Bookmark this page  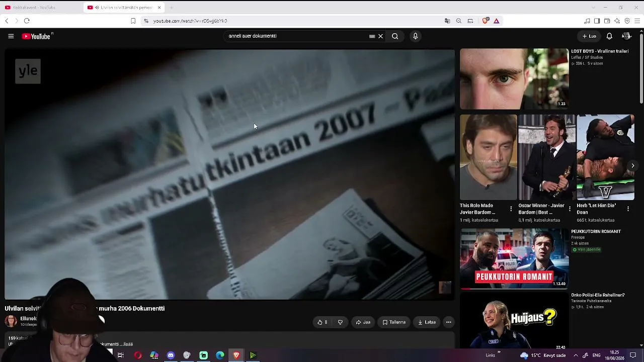(133, 21)
